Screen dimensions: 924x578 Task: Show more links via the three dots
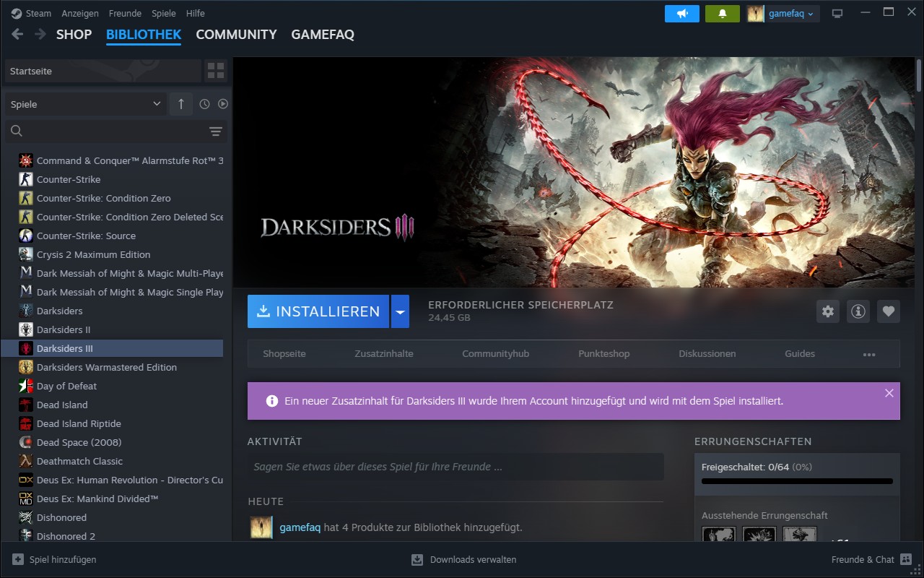click(x=869, y=354)
